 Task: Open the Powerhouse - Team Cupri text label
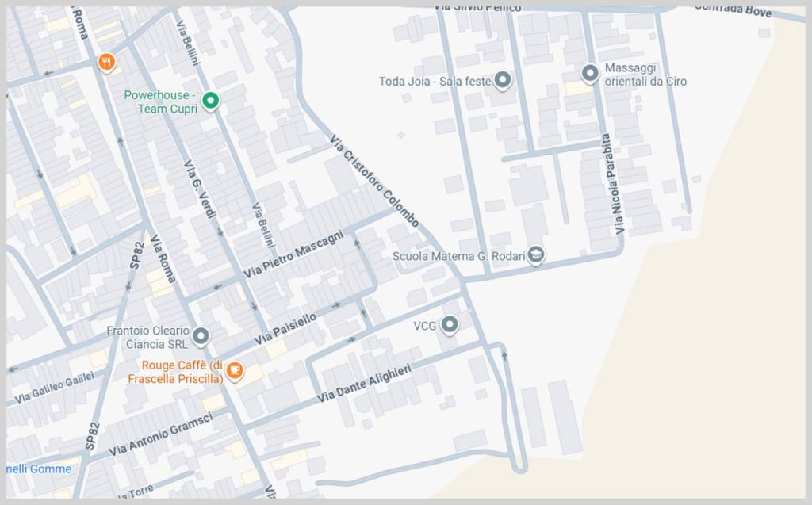tap(161, 101)
